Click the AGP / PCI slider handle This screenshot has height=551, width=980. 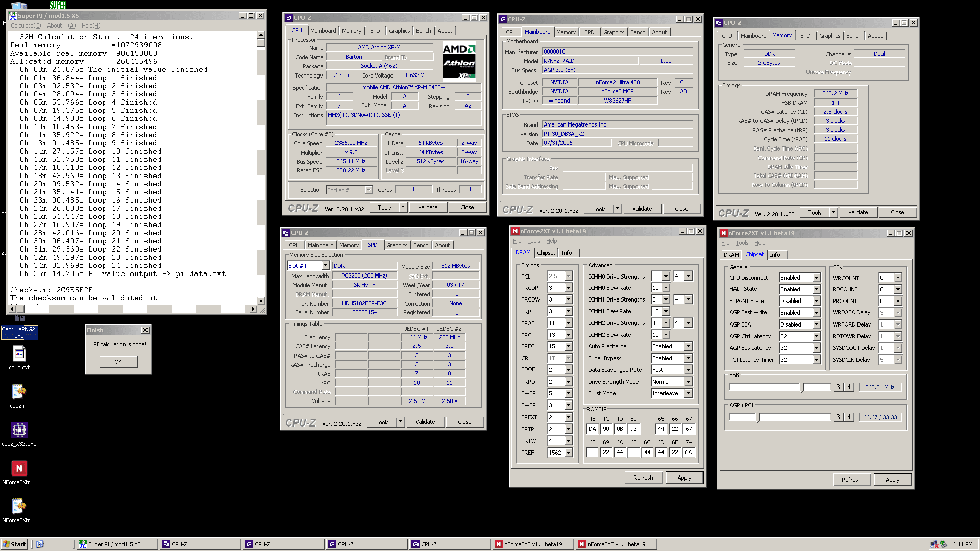[x=758, y=417]
